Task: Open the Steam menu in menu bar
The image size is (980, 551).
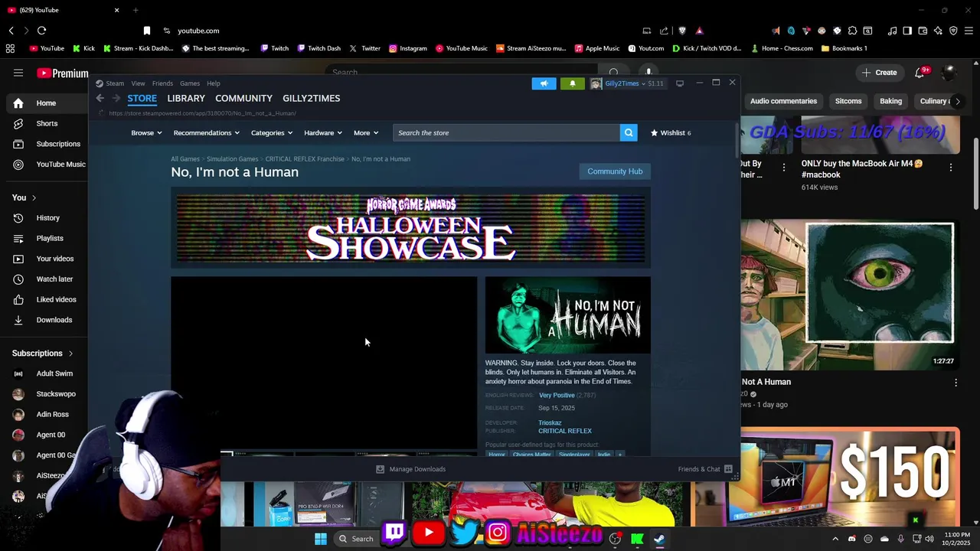Action: click(114, 83)
